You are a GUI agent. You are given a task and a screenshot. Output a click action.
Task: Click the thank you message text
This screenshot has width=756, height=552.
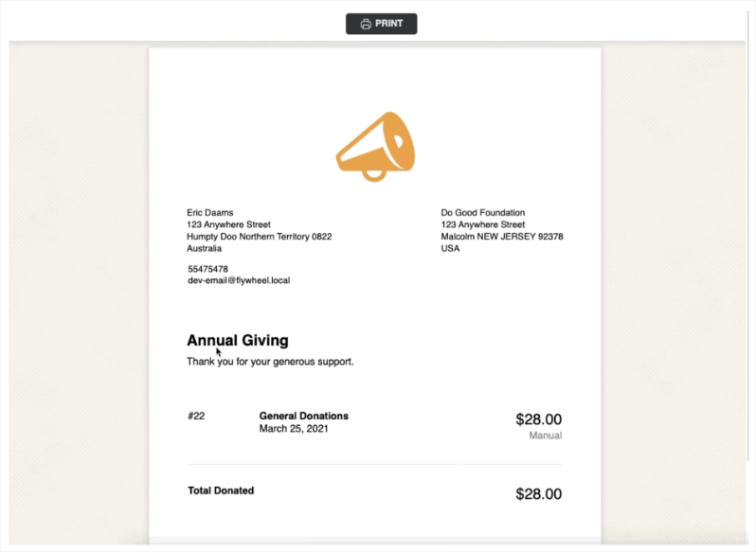coord(270,362)
